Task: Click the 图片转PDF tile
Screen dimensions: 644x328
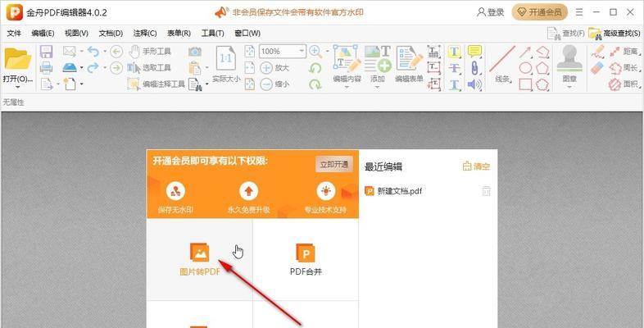Action: pyautogui.click(x=200, y=260)
